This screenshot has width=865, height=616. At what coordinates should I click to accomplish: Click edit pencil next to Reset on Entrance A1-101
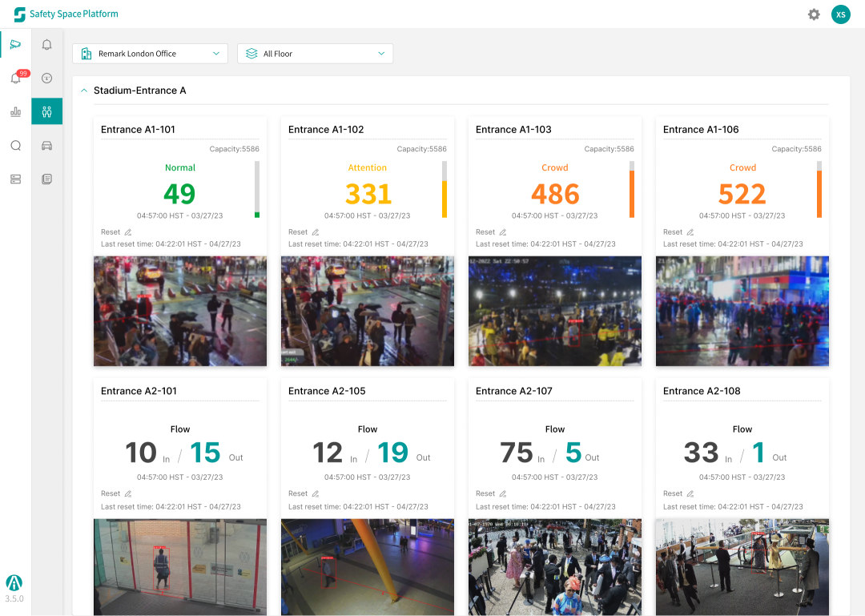coord(128,232)
